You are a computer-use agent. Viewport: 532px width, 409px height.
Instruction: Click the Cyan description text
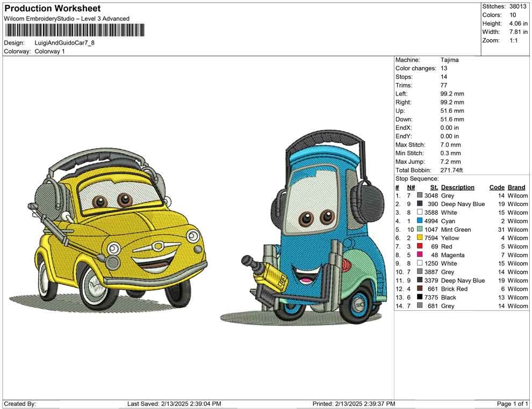point(448,221)
